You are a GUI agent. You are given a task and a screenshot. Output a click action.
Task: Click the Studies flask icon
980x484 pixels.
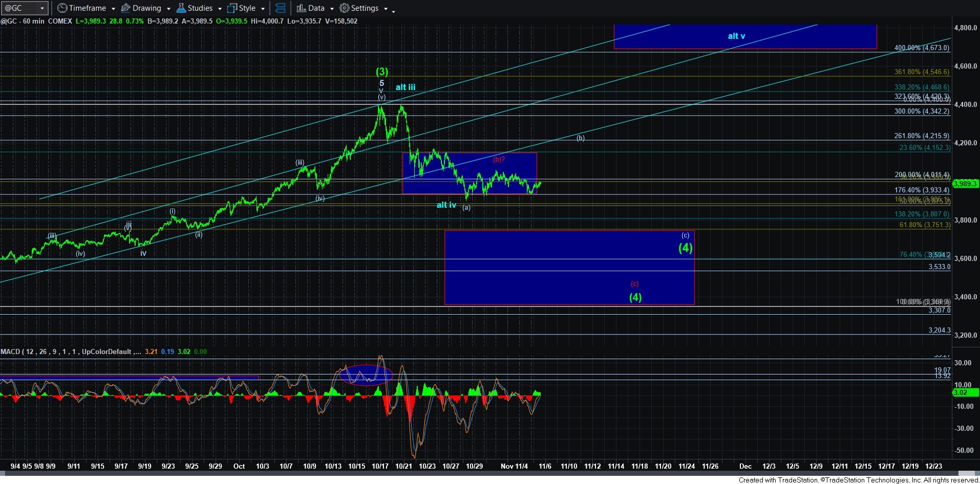coord(181,8)
